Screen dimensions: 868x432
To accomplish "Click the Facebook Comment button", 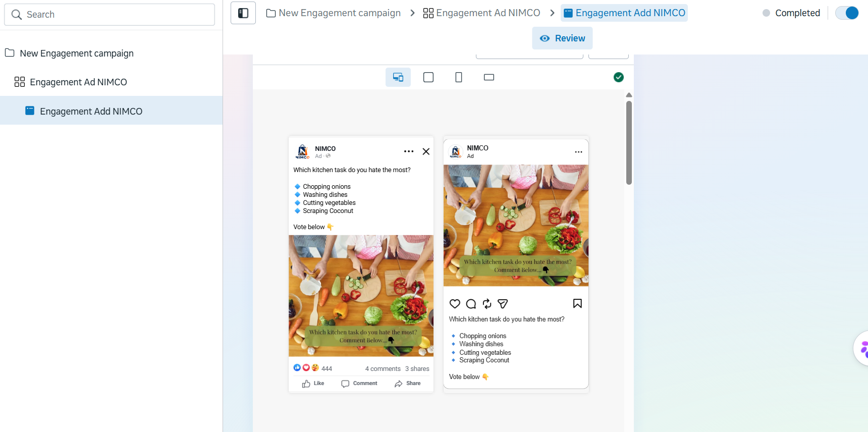I will click(x=359, y=384).
